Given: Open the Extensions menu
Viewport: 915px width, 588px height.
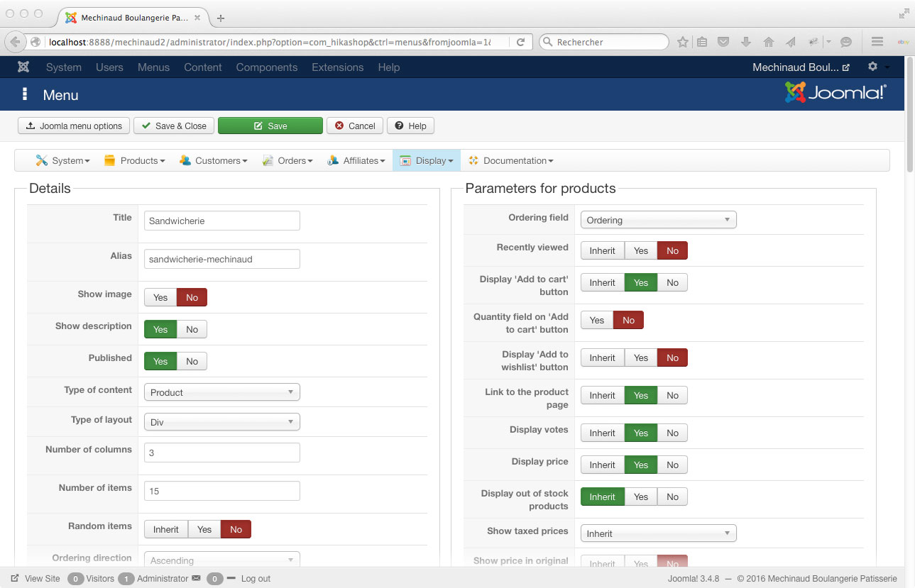Looking at the screenshot, I should click(338, 67).
